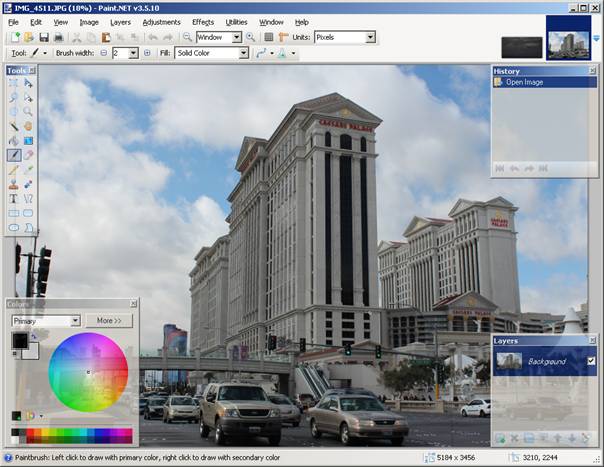604x467 pixels.
Task: Click the Zoom Out magnifier icon
Action: 187,37
